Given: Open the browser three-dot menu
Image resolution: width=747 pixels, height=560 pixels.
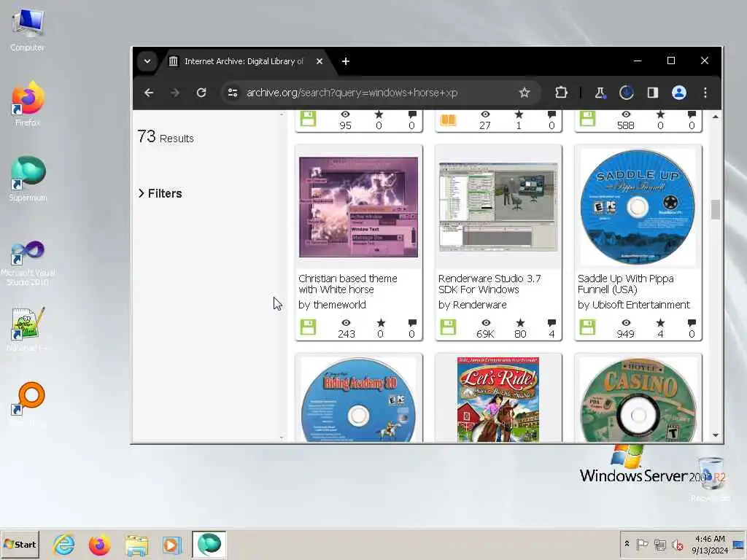Looking at the screenshot, I should [705, 93].
